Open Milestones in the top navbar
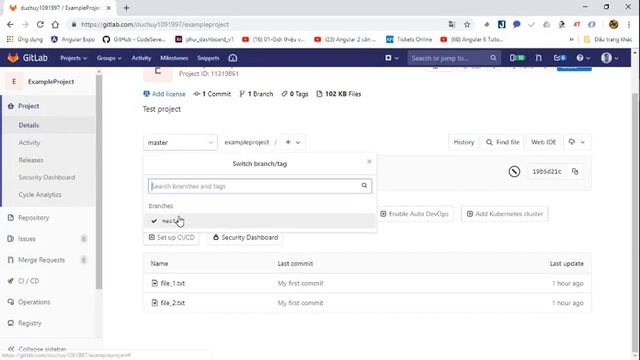Image resolution: width=640 pixels, height=360 pixels. click(x=174, y=58)
